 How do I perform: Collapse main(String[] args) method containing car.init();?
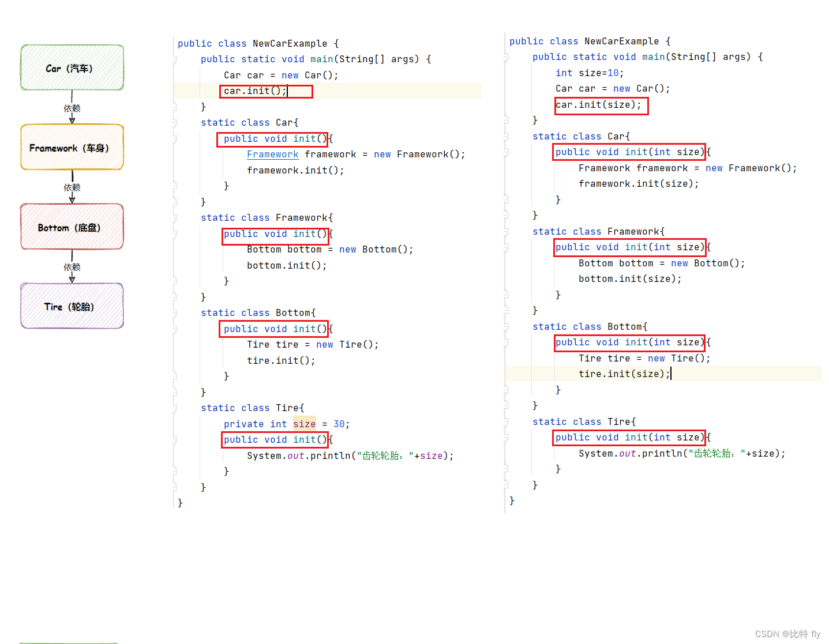pos(174,59)
